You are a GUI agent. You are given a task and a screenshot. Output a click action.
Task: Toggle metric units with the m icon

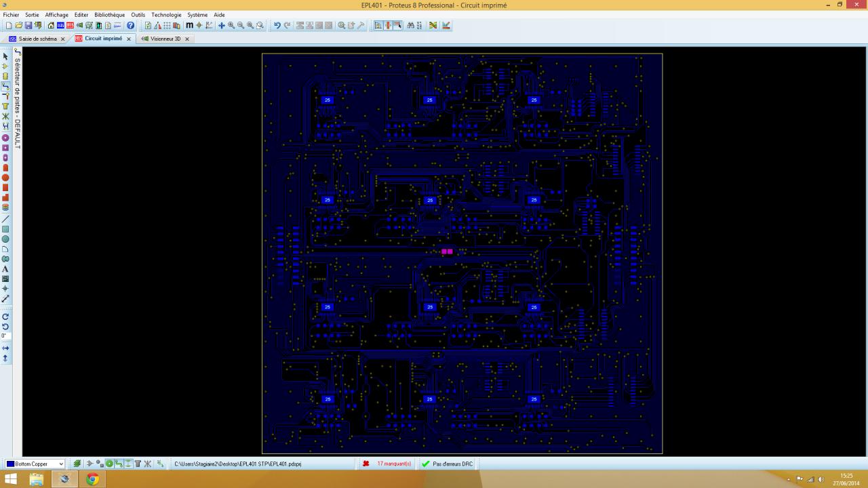[189, 26]
